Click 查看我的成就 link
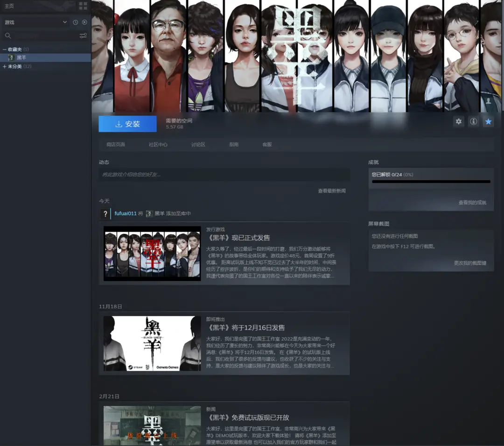 pos(472,203)
